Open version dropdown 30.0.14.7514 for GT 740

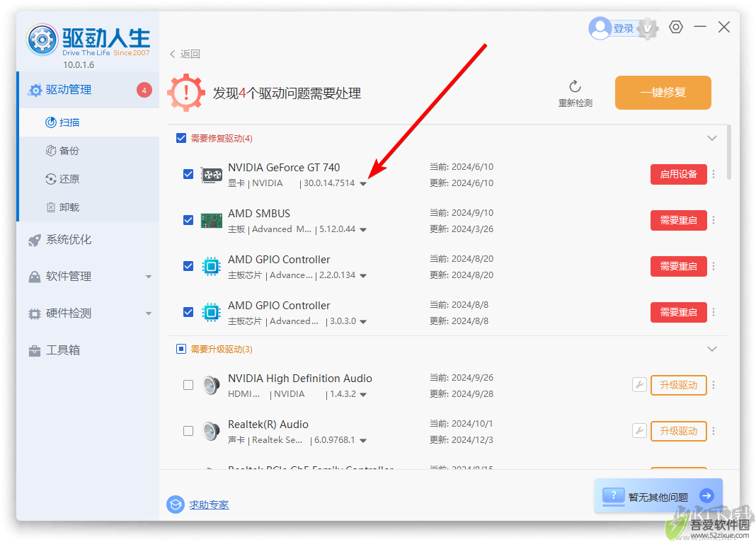click(x=363, y=183)
